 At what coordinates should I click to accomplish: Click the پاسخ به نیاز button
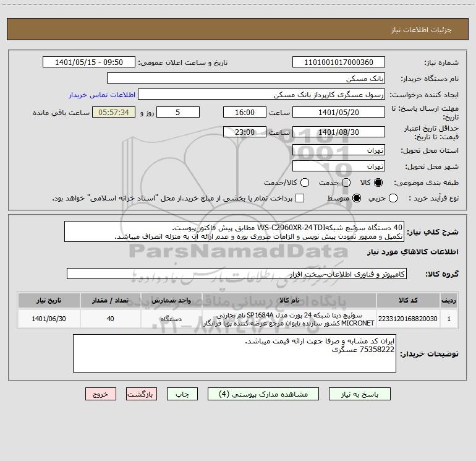[360, 394]
